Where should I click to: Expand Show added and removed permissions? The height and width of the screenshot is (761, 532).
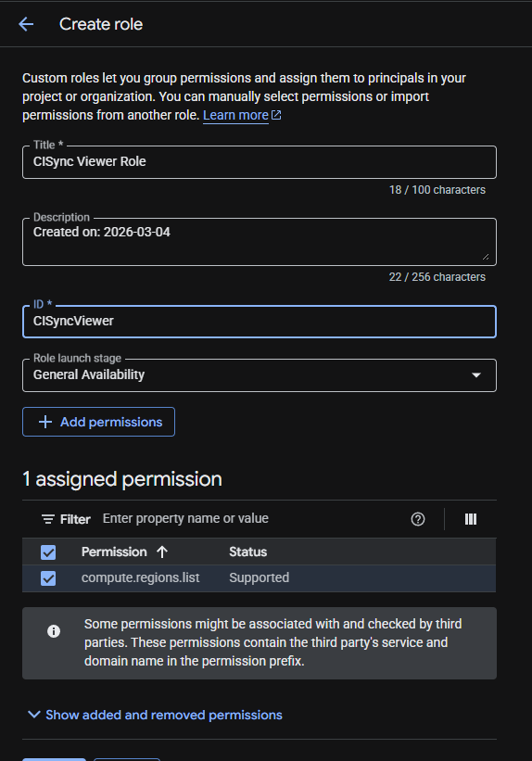[x=156, y=715]
